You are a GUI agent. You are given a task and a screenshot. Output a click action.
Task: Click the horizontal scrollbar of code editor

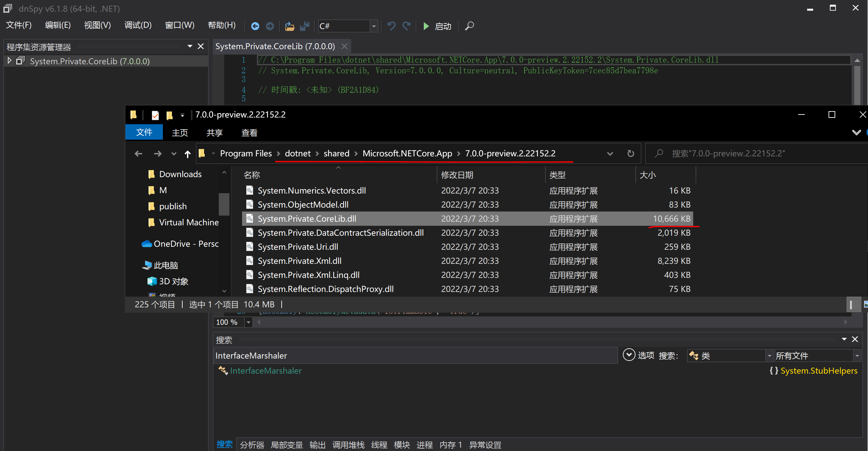553,322
